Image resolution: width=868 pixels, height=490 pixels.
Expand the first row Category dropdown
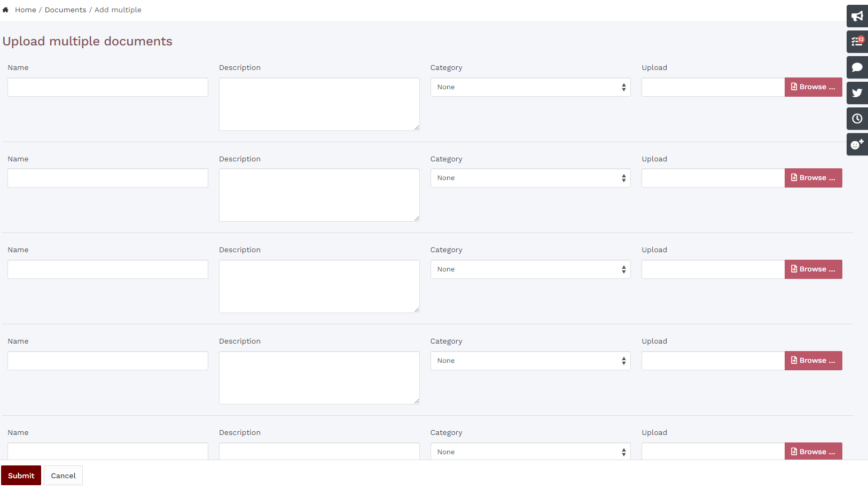coord(530,87)
